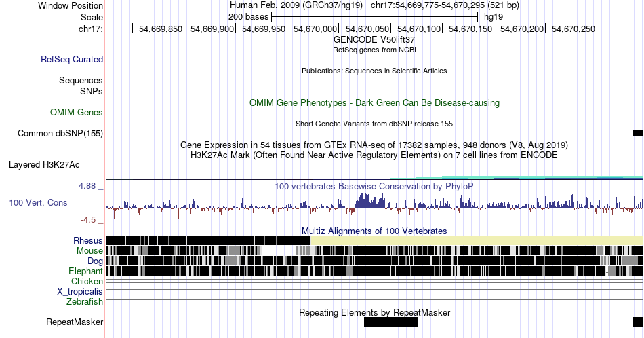Image resolution: width=644 pixels, height=338 pixels.
Task: Click the Common dbSNP(155) track label
Action: click(60, 133)
